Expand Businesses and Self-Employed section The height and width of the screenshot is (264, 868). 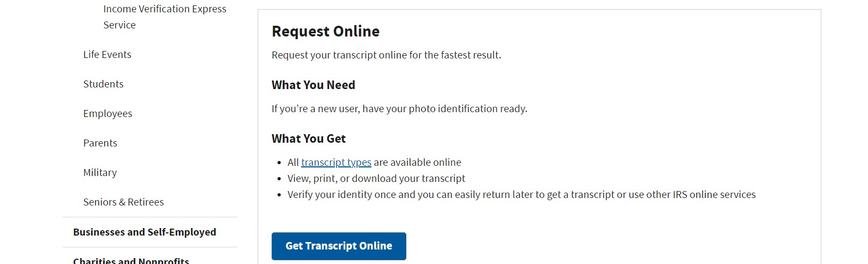tap(144, 232)
